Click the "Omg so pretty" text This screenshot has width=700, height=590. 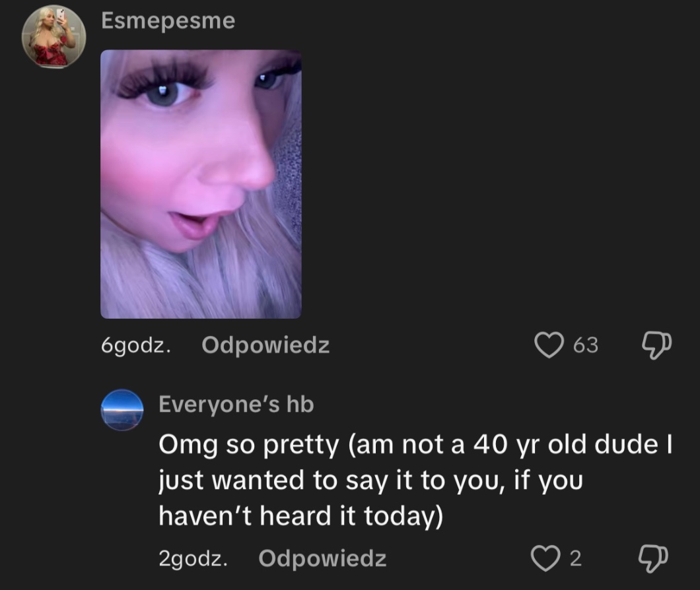tap(248, 445)
